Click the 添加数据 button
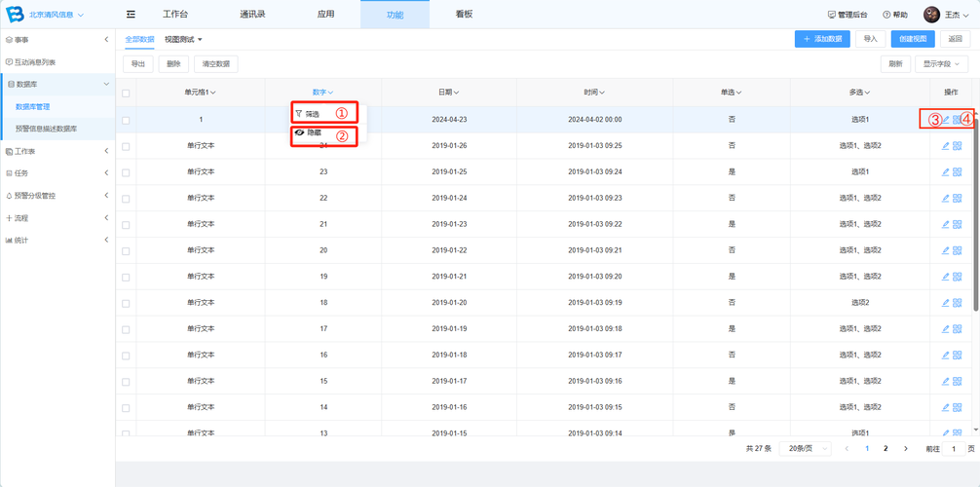The width and height of the screenshot is (980, 487). (822, 39)
